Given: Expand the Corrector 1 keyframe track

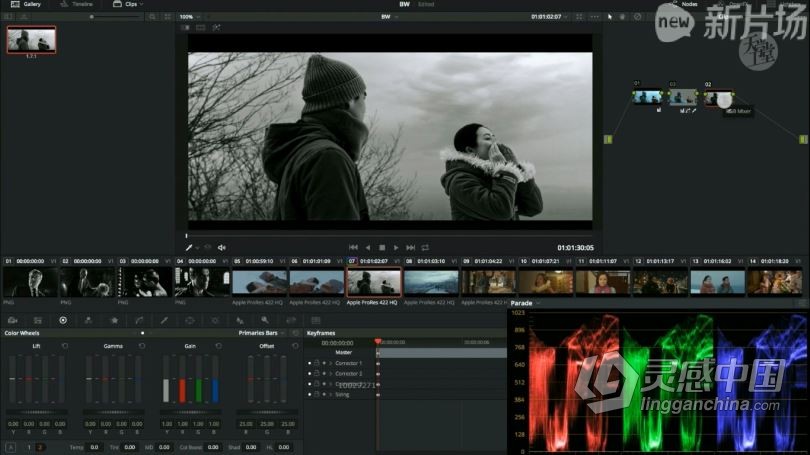Looking at the screenshot, I should [x=331, y=363].
